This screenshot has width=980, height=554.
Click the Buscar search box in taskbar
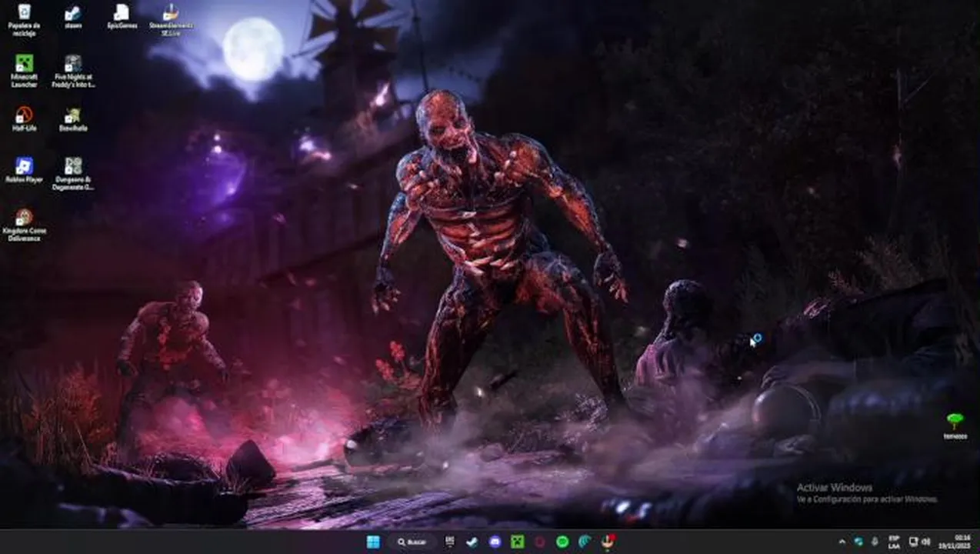412,542
